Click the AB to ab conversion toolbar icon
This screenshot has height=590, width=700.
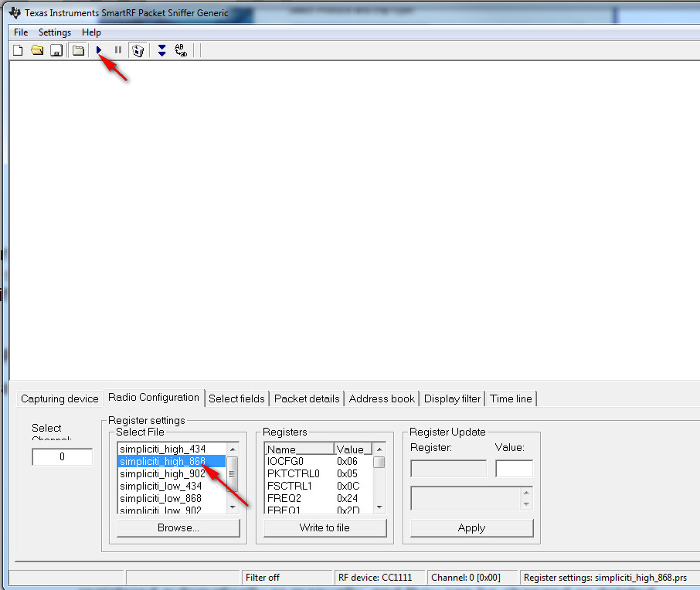click(x=181, y=50)
